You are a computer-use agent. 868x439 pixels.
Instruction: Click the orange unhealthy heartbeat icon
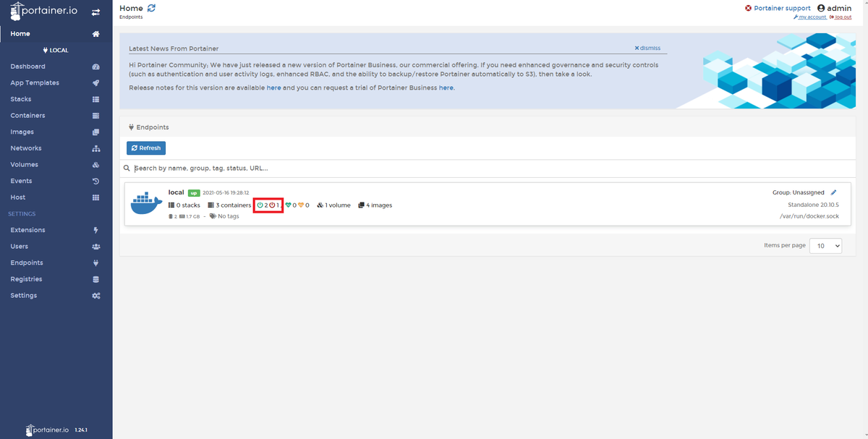[x=301, y=205]
